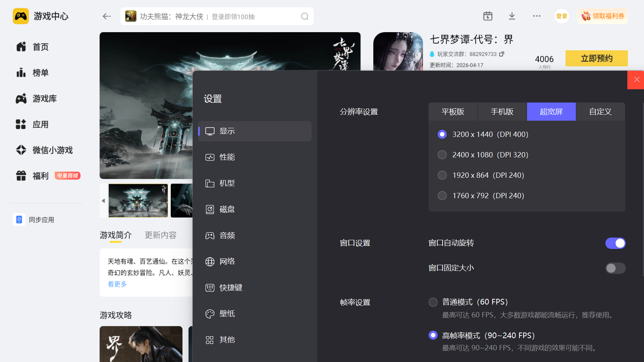Toggle 窗口自动旋转 switch off
Viewport: 644px width, 362px height.
[615, 243]
